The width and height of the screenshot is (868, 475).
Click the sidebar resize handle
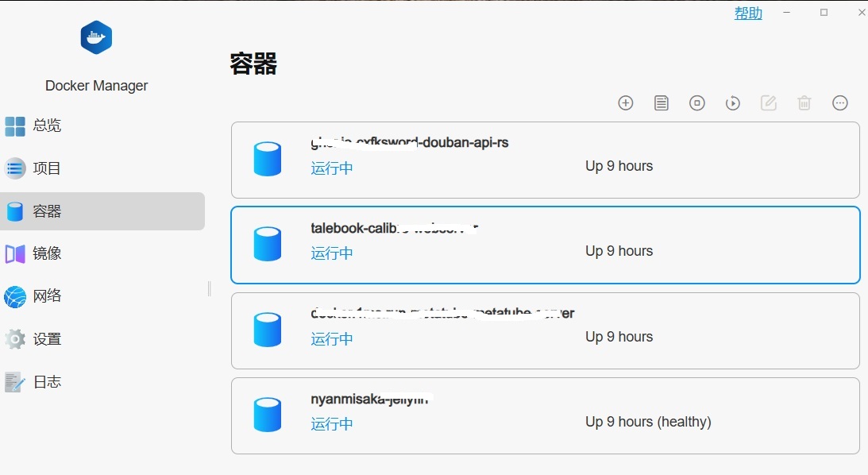coord(209,288)
